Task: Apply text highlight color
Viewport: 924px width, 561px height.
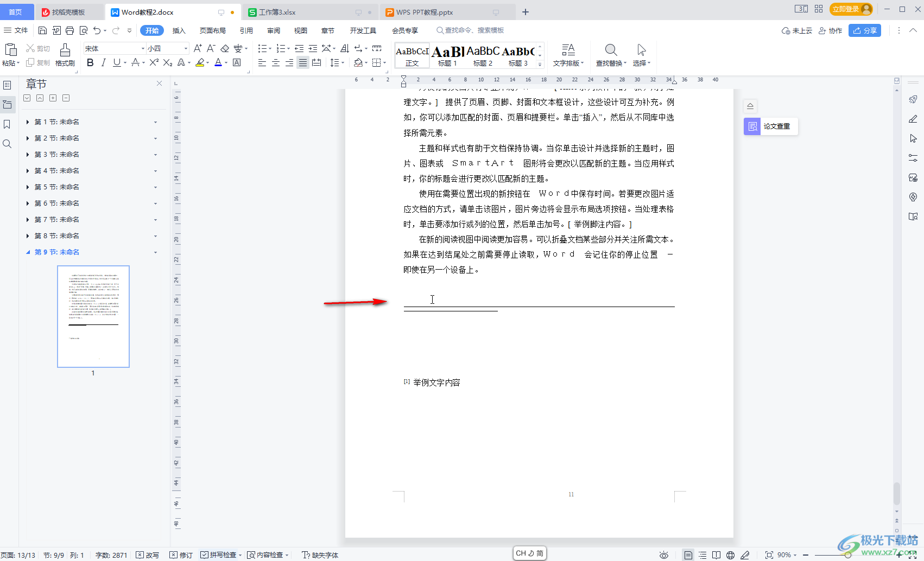Action: (200, 62)
